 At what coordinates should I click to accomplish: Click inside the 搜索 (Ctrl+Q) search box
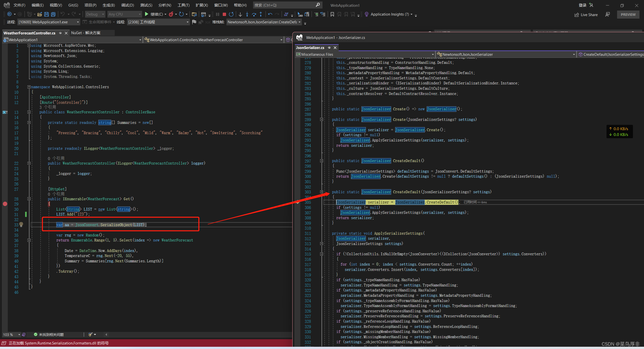pos(284,5)
